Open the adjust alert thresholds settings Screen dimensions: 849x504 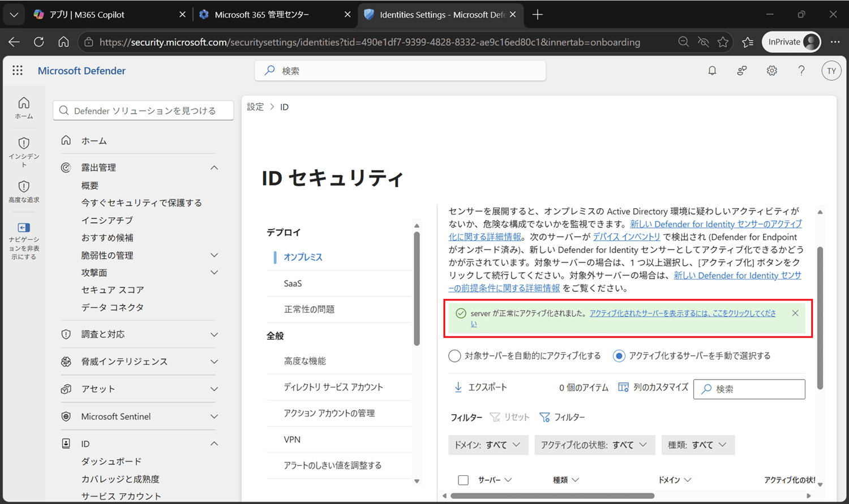(333, 466)
